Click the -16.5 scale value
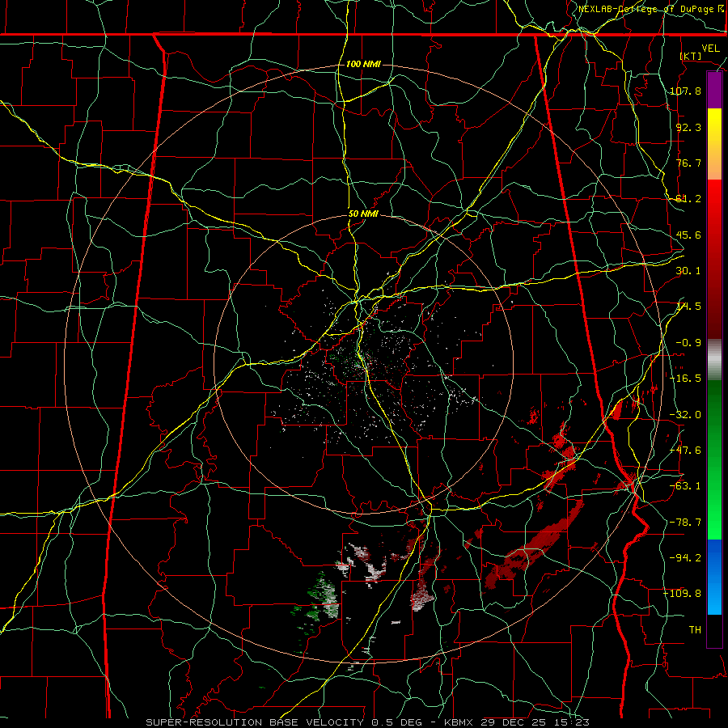Screen dimensions: 728x728 pos(685,379)
